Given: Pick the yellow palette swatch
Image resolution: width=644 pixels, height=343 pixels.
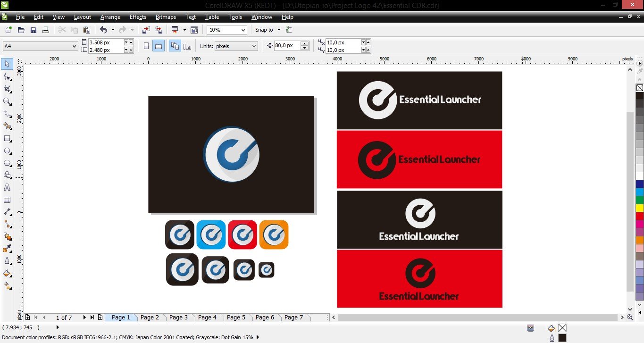Looking at the screenshot, I should point(640,208).
